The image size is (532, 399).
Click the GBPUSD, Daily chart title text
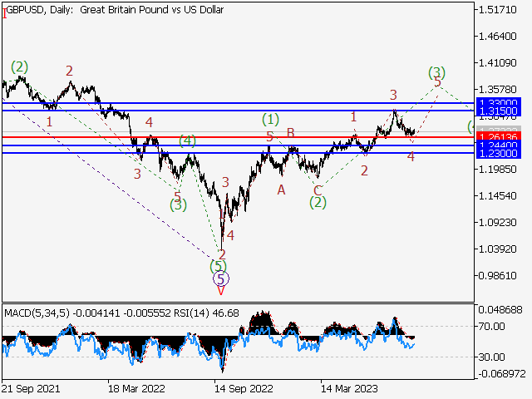tap(115, 10)
